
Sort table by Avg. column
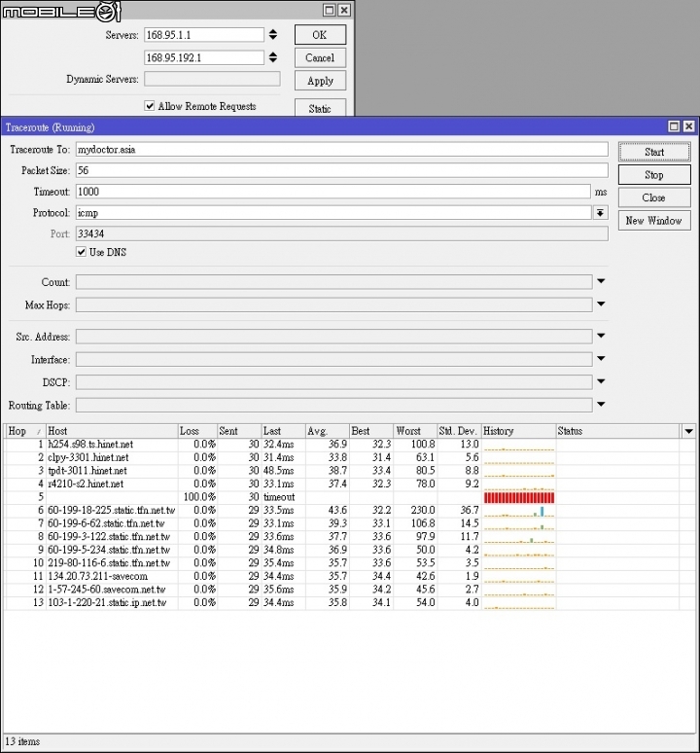pos(328,431)
